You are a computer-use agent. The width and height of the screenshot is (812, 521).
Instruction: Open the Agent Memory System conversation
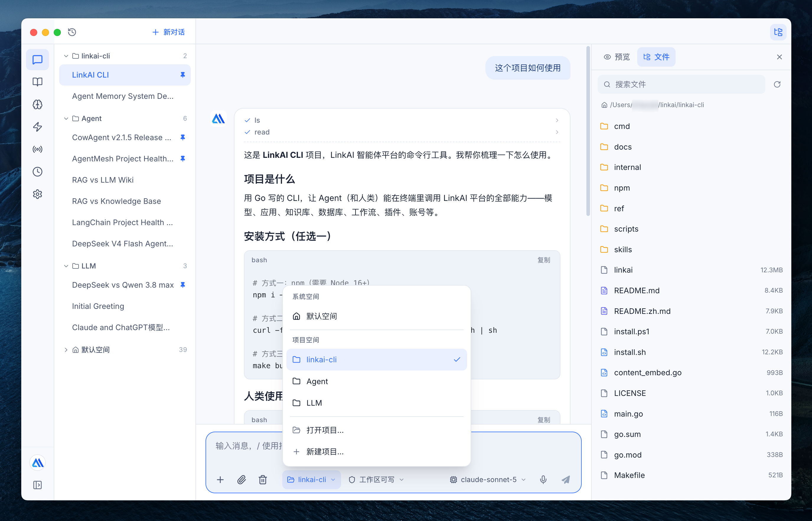[125, 96]
